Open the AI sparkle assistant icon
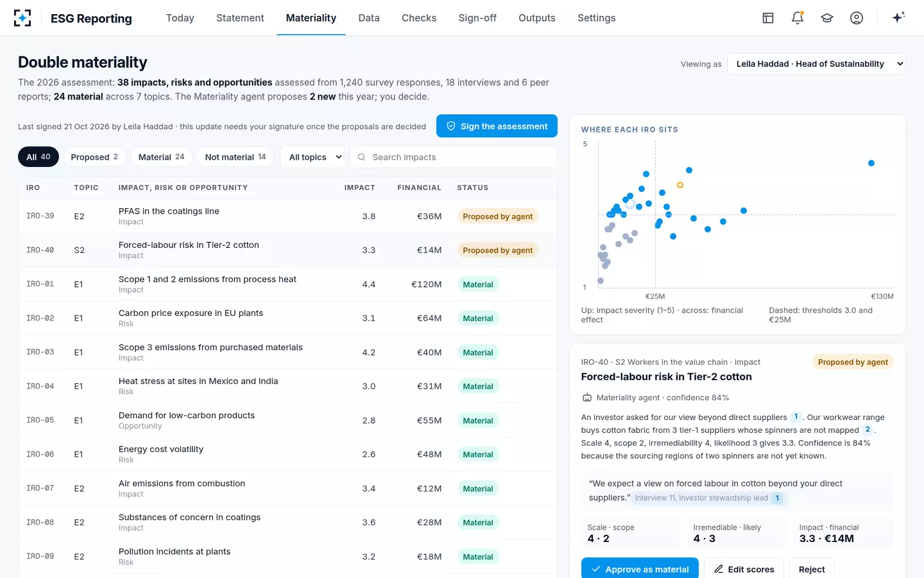924x578 pixels. coord(898,17)
